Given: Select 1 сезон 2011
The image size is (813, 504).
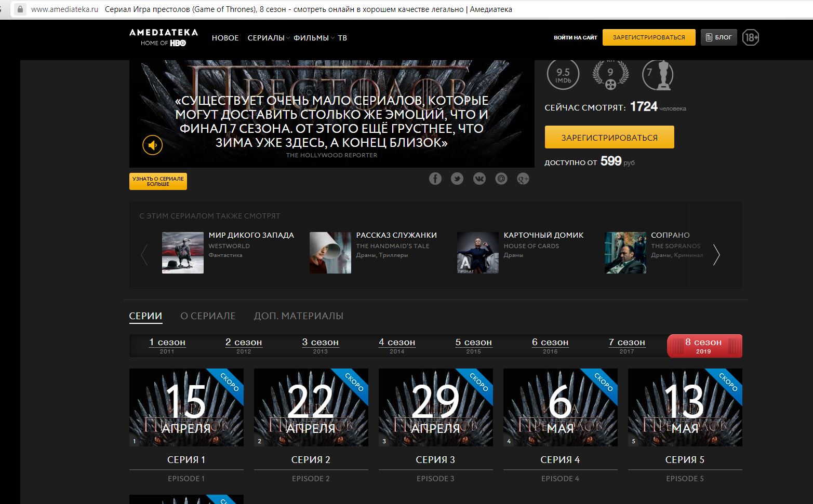Looking at the screenshot, I should (x=167, y=346).
